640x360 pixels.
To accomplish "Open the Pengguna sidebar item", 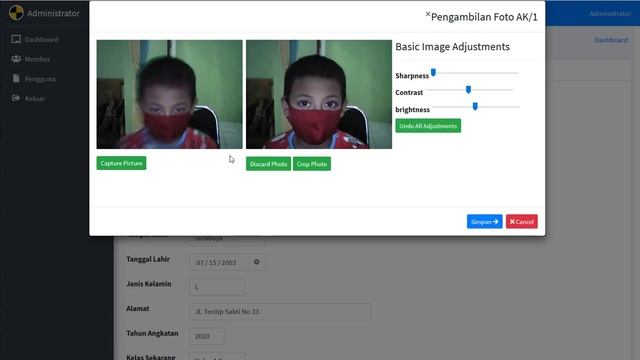I will coord(40,79).
